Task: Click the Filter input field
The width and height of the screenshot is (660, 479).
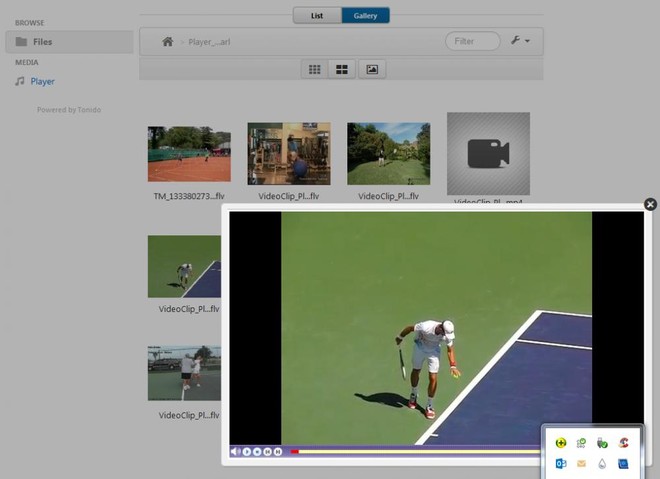Action: click(472, 41)
